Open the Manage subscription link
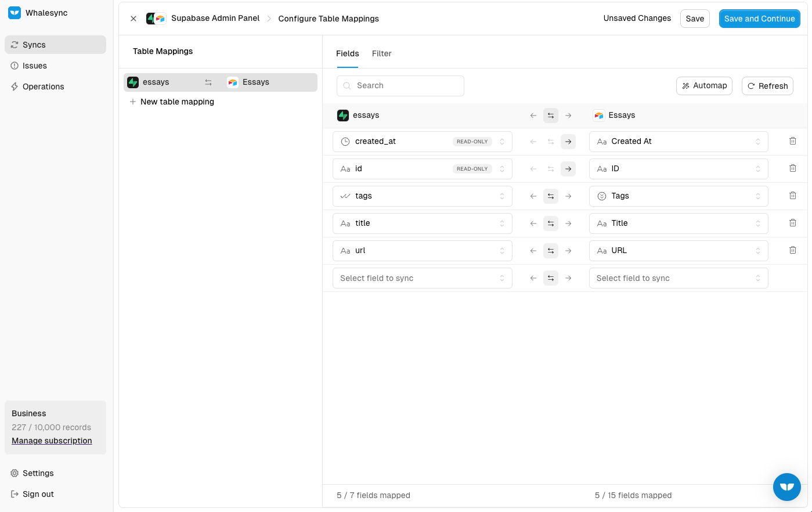This screenshot has width=812, height=512. point(52,441)
